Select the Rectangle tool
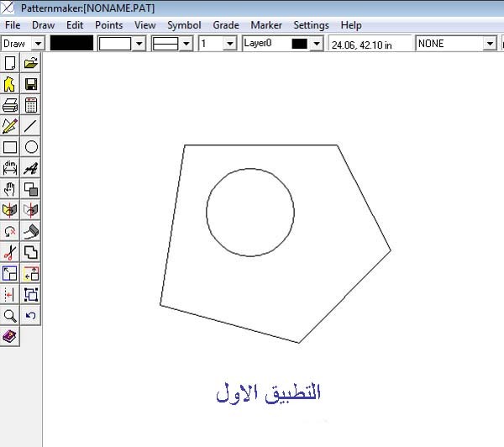 point(10,147)
